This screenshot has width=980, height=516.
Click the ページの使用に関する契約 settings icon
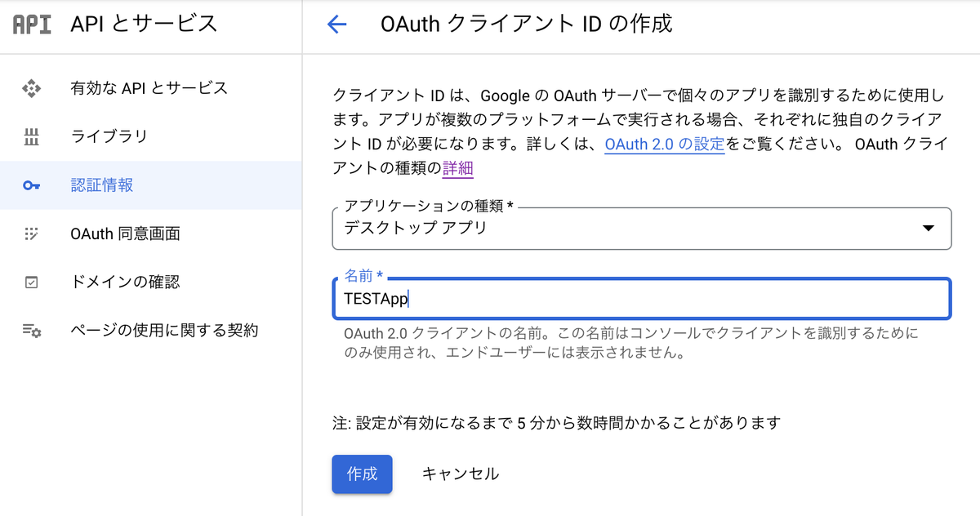[32, 331]
